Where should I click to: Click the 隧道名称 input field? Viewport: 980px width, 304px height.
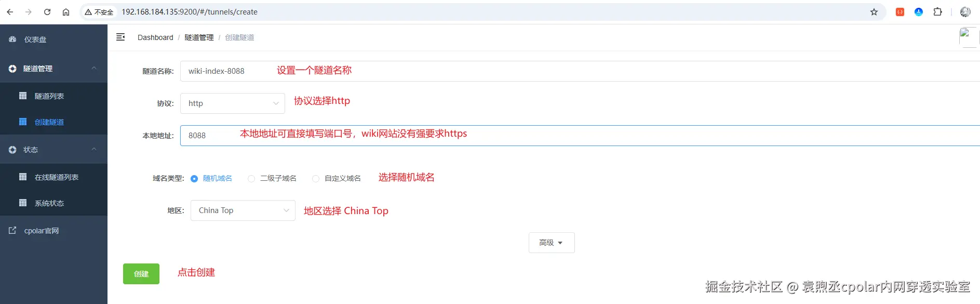click(580, 71)
